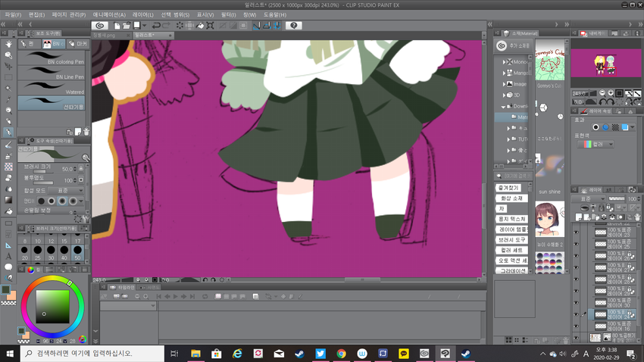
Task: Delete sub tool with trash icon
Action: [x=86, y=132]
